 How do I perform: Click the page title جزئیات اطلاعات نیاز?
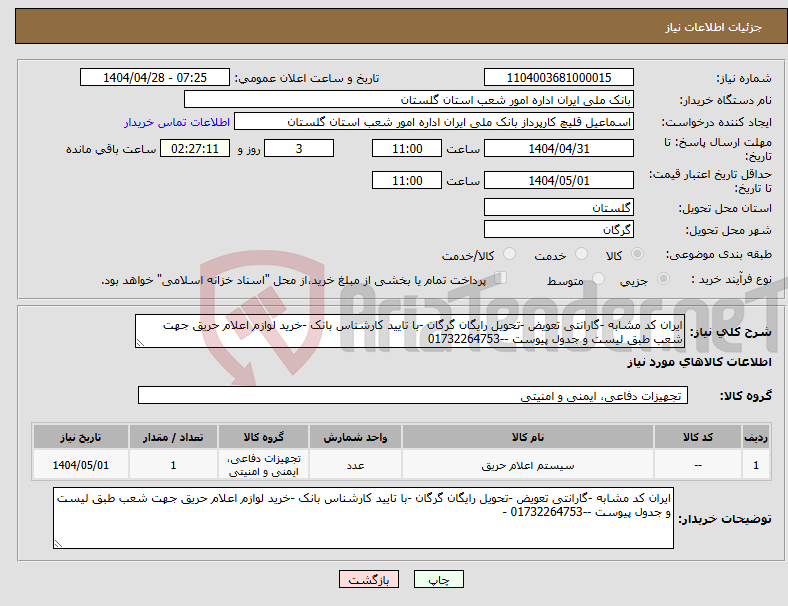click(714, 27)
